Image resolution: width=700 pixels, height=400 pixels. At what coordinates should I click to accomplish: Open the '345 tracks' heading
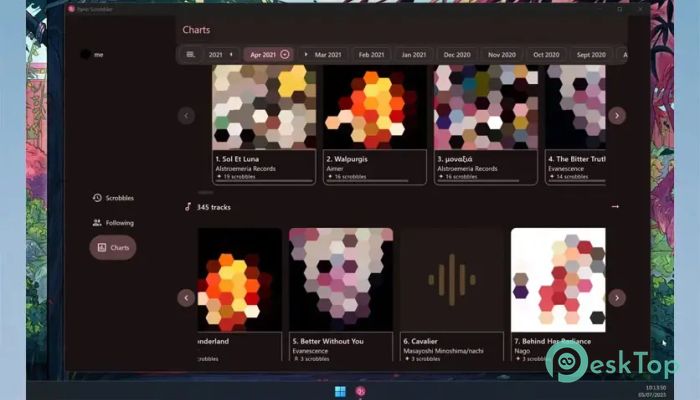point(214,207)
